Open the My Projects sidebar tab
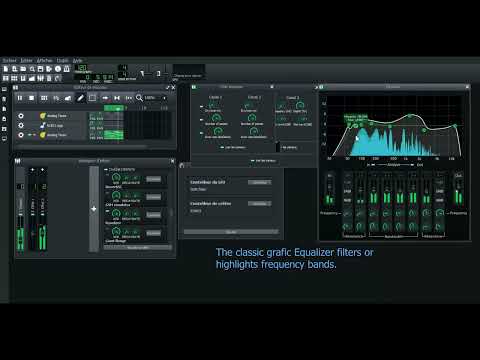The height and width of the screenshot is (360, 480). 4,99
